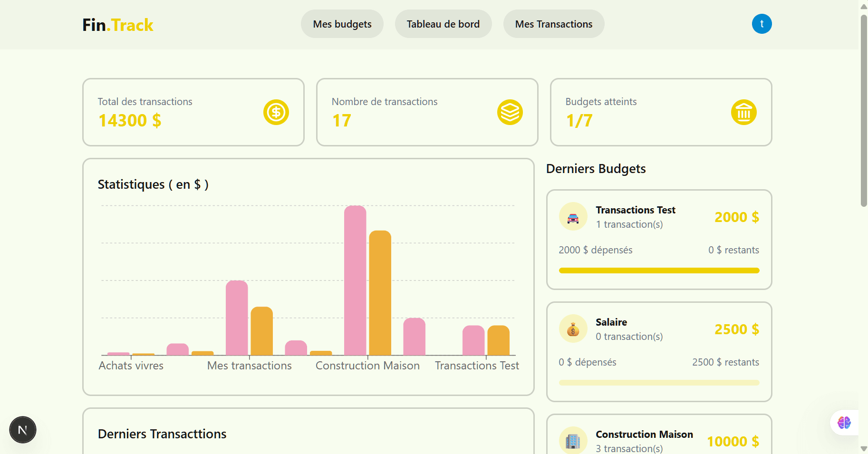This screenshot has width=868, height=454.
Task: Click the building emoji on Construction Maison budget
Action: pos(573,441)
